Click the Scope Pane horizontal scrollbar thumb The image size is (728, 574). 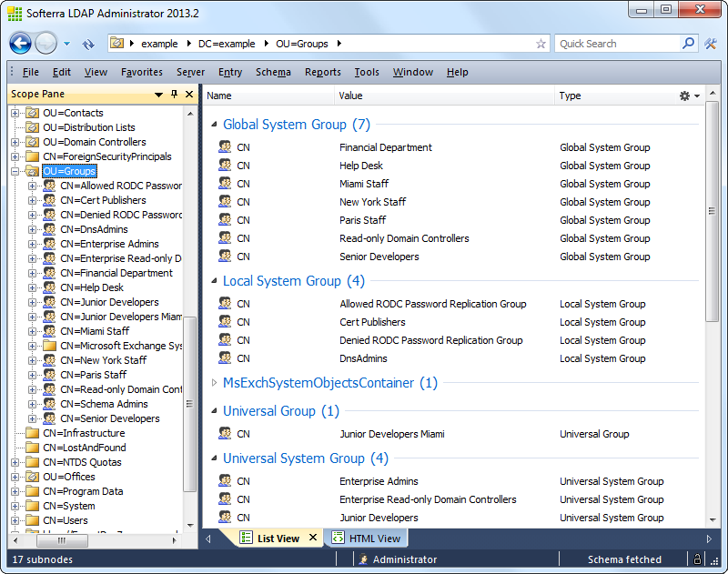click(62, 540)
